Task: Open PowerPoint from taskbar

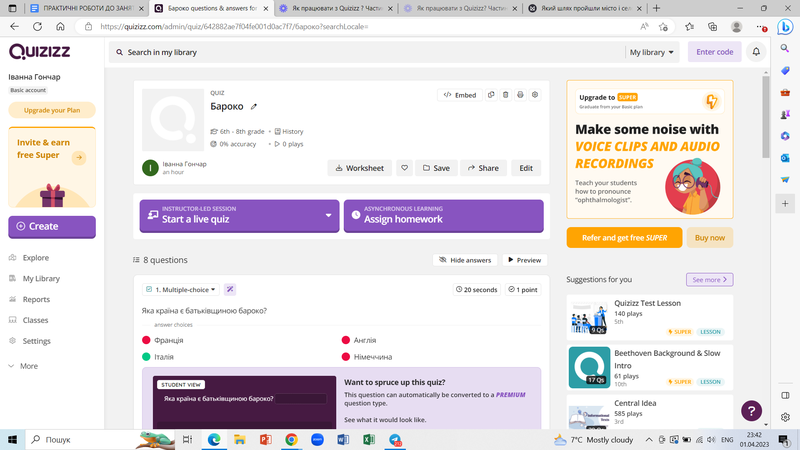Action: point(265,439)
